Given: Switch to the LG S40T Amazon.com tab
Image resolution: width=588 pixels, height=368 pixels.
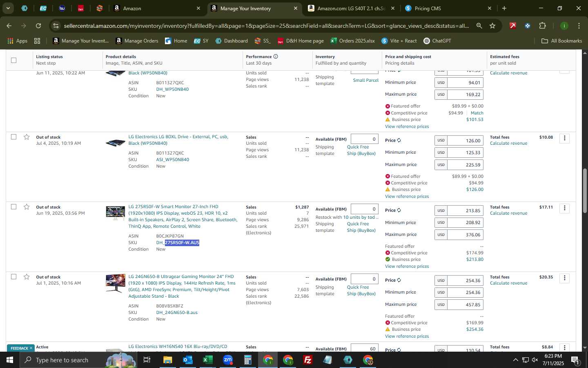Looking at the screenshot, I should 351,8.
